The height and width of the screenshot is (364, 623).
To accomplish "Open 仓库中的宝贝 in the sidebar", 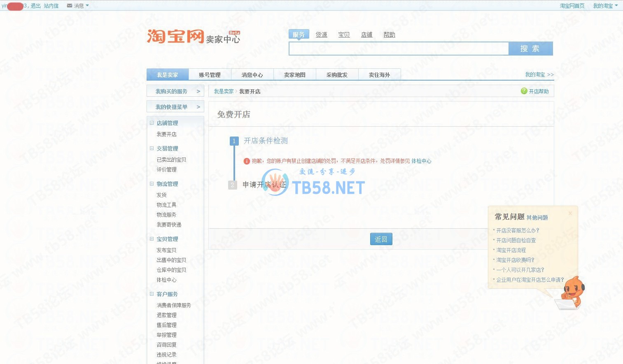I will [171, 270].
